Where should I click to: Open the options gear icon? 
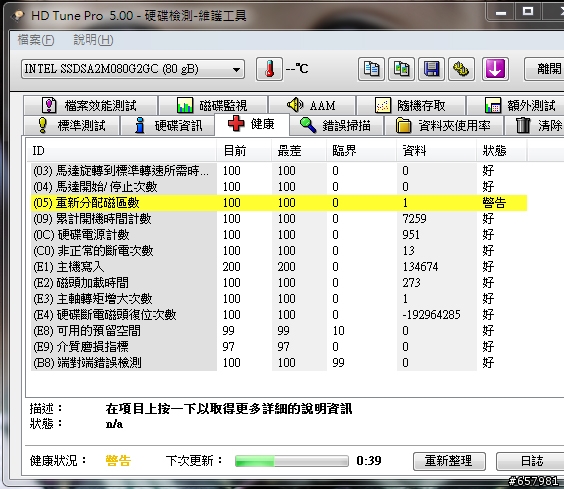click(x=461, y=69)
